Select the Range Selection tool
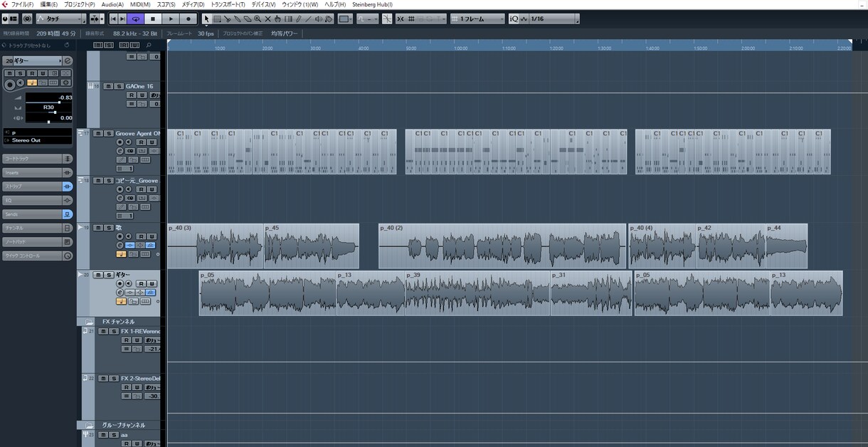The height and width of the screenshot is (447, 868). click(x=217, y=19)
